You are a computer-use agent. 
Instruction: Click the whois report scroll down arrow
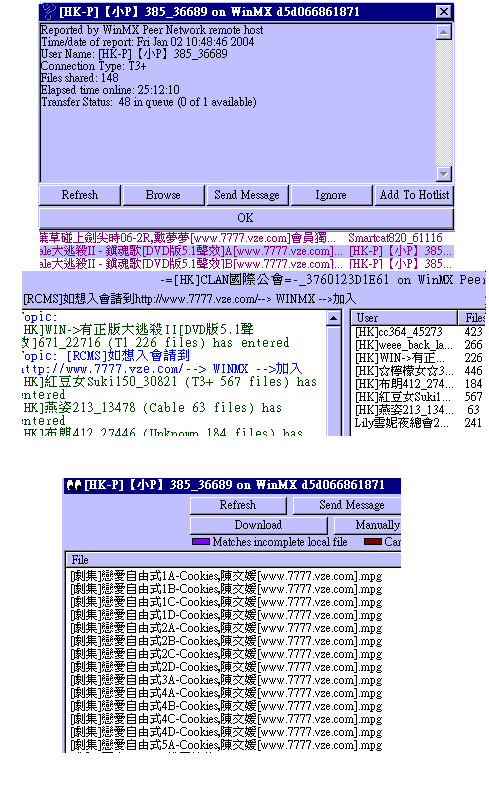coord(444,174)
